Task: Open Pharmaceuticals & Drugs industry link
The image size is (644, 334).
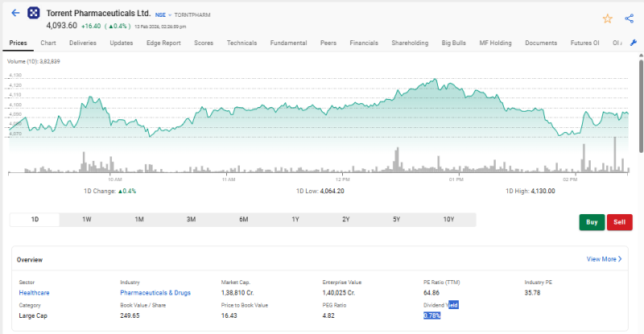Action: coord(155,293)
